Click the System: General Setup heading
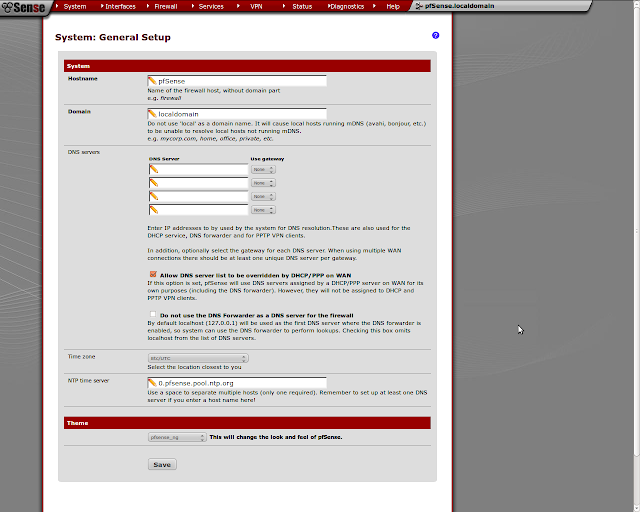This screenshot has height=512, width=640. (x=113, y=37)
